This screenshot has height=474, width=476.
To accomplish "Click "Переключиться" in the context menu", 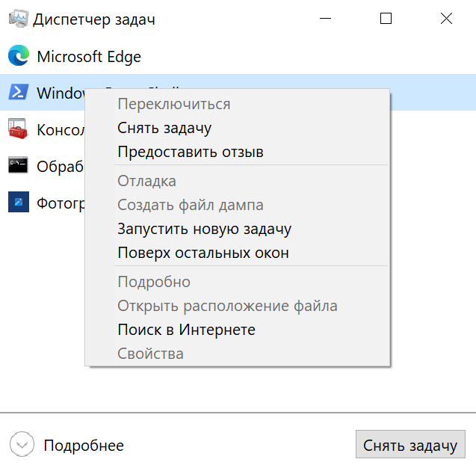I will [173, 104].
